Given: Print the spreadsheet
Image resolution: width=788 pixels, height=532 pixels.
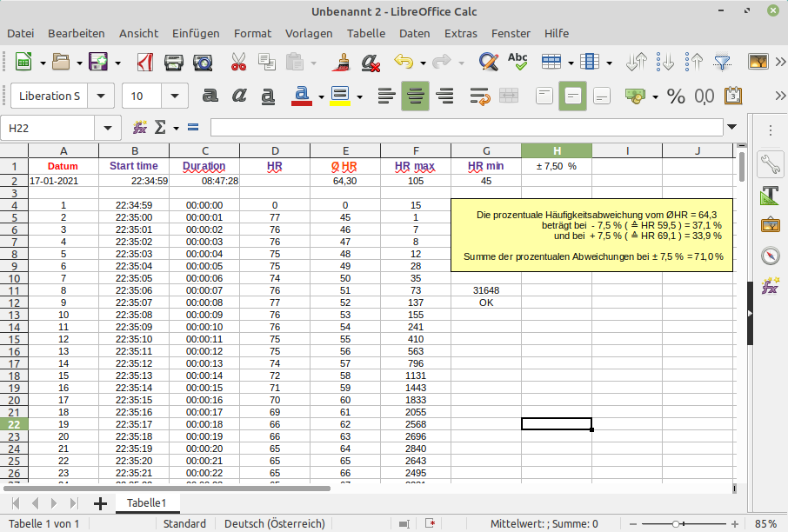Looking at the screenshot, I should pyautogui.click(x=173, y=63).
